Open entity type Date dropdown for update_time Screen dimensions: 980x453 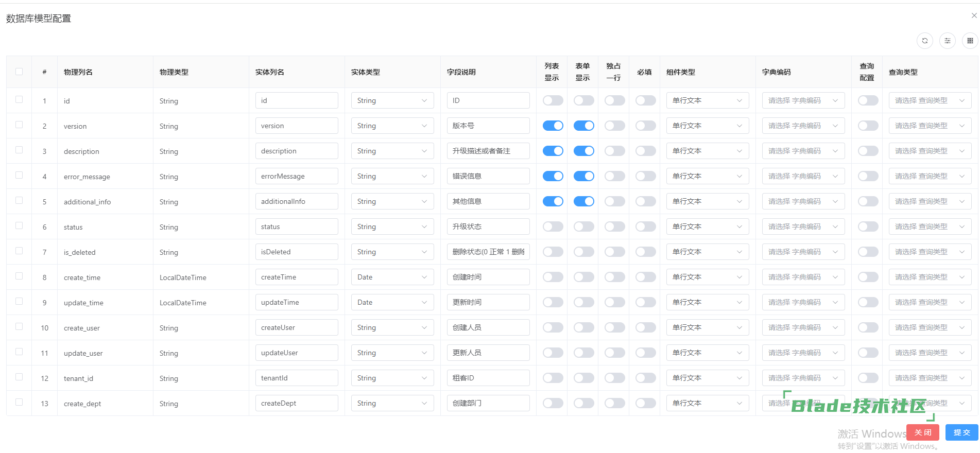pos(392,302)
